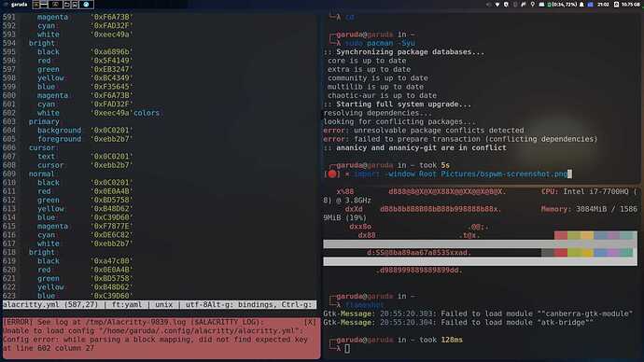Click 'at line 602 column 27' error text
This screenshot has height=362, width=644.
[x=49, y=348]
